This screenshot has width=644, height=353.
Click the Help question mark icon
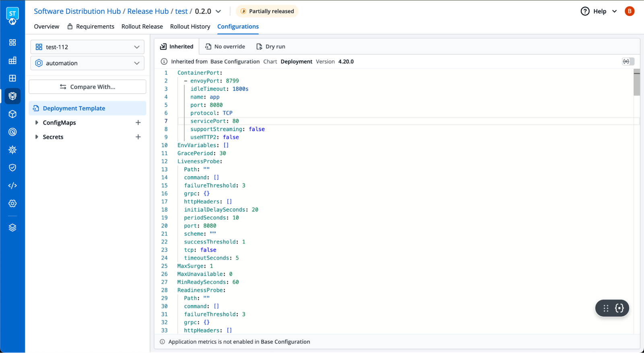pyautogui.click(x=585, y=11)
